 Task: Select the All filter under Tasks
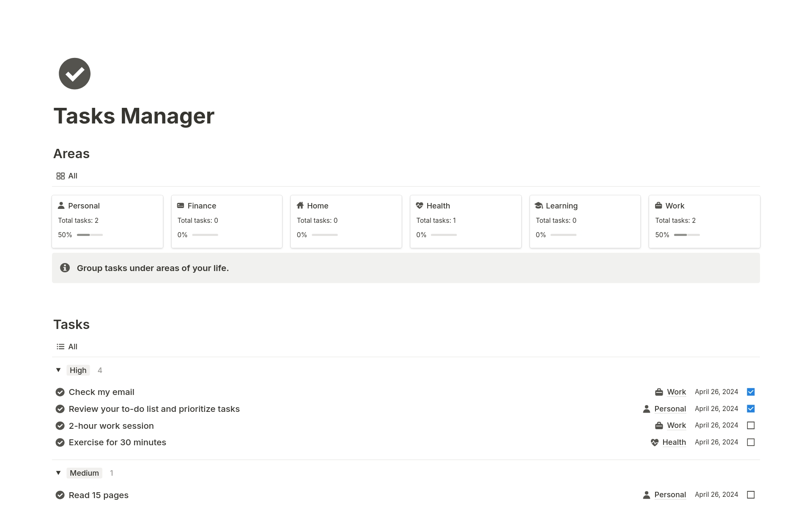pos(72,346)
